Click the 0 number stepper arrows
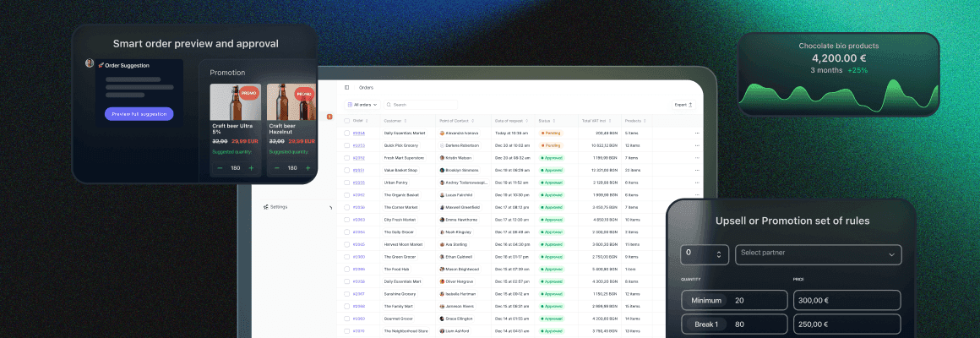The width and height of the screenshot is (980, 338). [719, 254]
